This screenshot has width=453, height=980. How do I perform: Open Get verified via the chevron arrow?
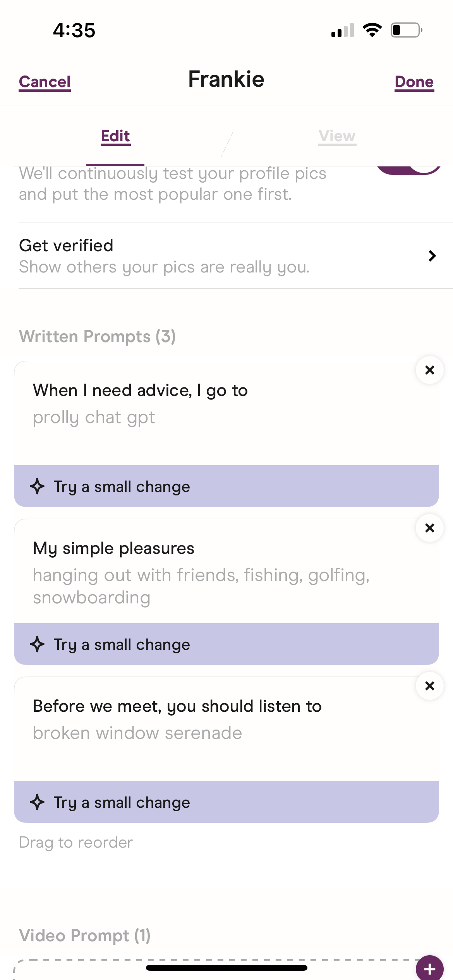pyautogui.click(x=432, y=256)
